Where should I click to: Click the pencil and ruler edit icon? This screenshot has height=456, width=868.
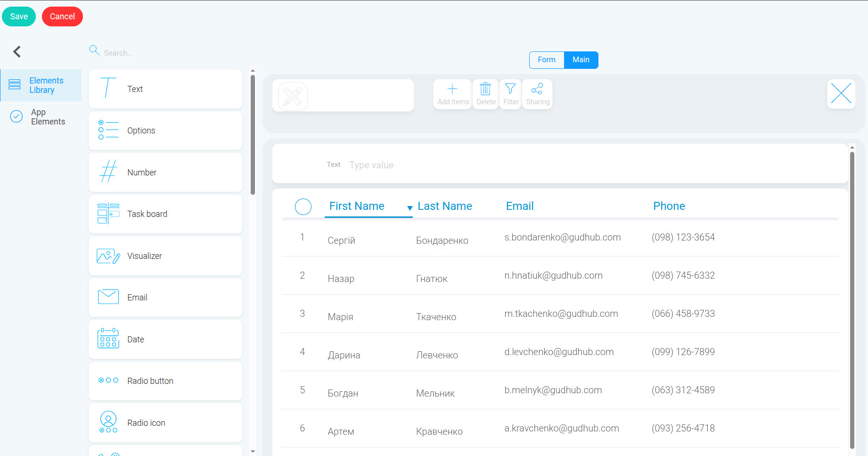pos(293,97)
